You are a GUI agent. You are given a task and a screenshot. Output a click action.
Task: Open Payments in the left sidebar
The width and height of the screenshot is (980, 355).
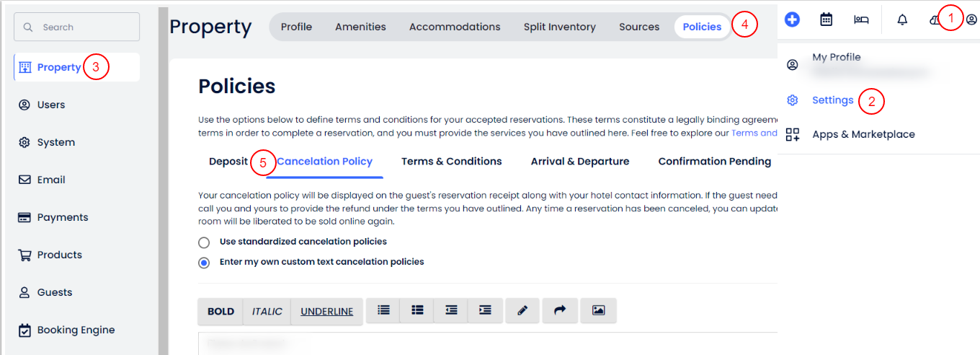pos(63,217)
